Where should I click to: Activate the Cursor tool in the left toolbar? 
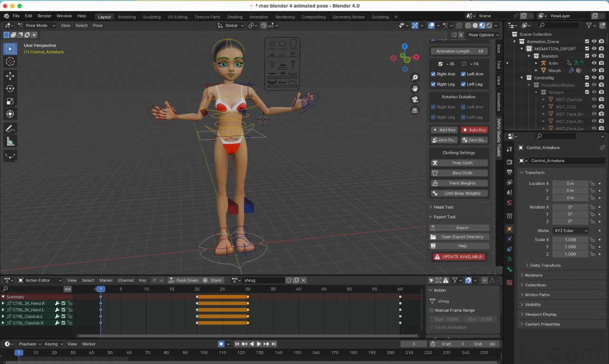pos(10,61)
